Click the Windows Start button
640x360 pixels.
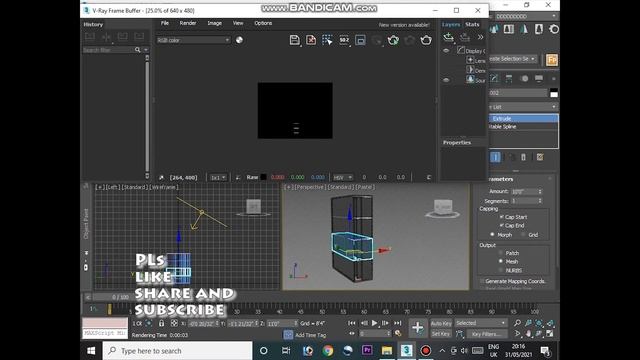pos(91,351)
